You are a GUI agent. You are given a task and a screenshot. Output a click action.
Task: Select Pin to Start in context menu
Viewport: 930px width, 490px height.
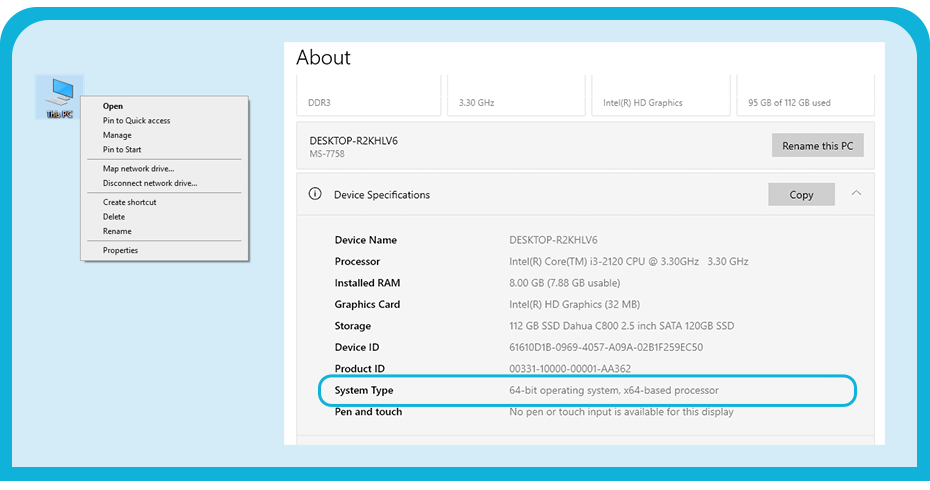pos(122,150)
